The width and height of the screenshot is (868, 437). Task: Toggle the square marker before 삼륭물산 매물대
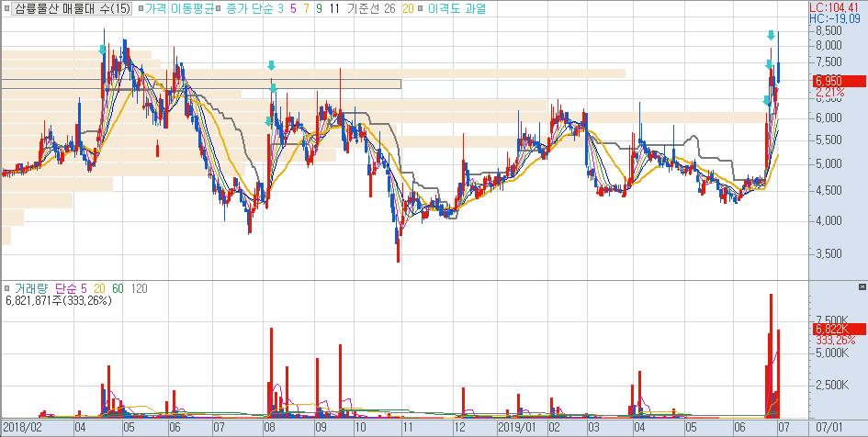tap(6, 9)
